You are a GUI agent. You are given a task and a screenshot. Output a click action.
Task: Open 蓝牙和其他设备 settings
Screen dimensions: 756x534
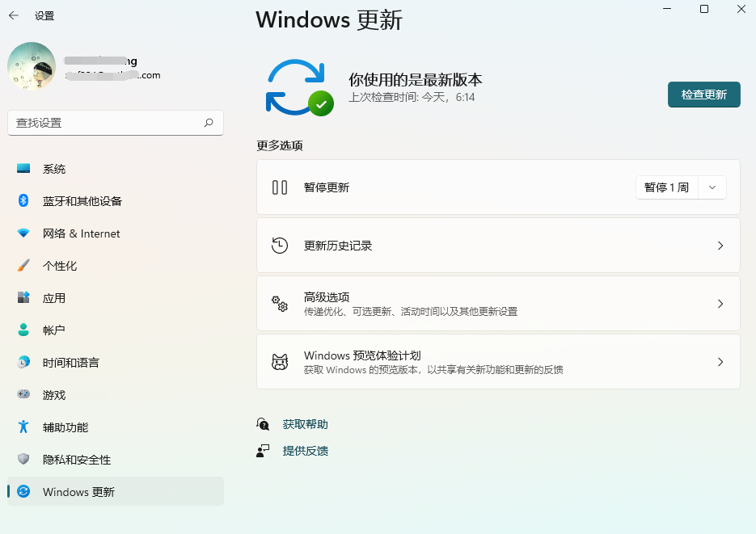pos(116,201)
